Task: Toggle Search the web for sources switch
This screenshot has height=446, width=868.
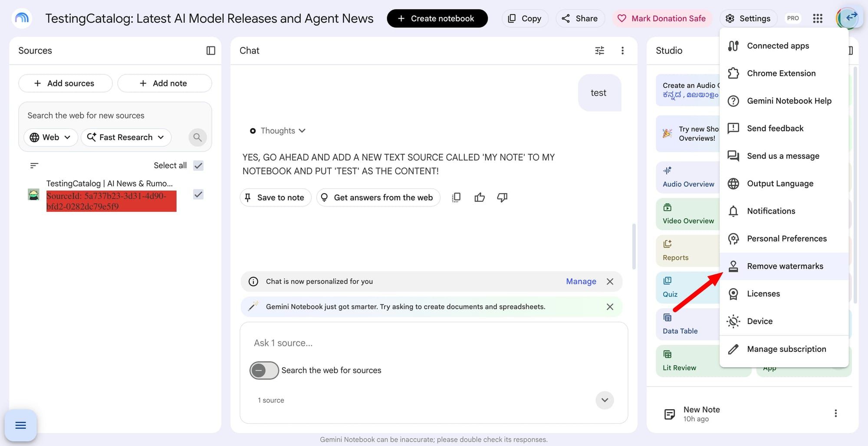Action: (264, 371)
